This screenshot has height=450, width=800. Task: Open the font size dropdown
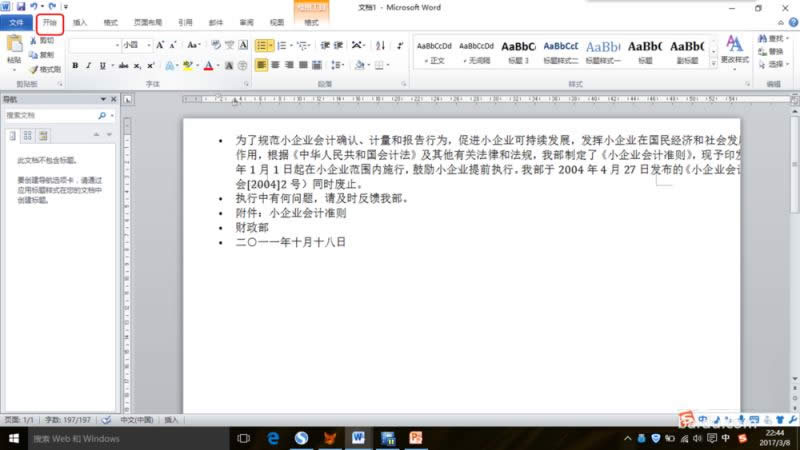click(x=149, y=45)
